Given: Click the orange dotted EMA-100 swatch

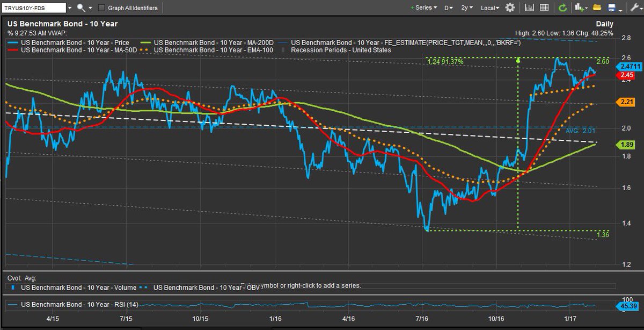Looking at the screenshot, I should point(145,50).
